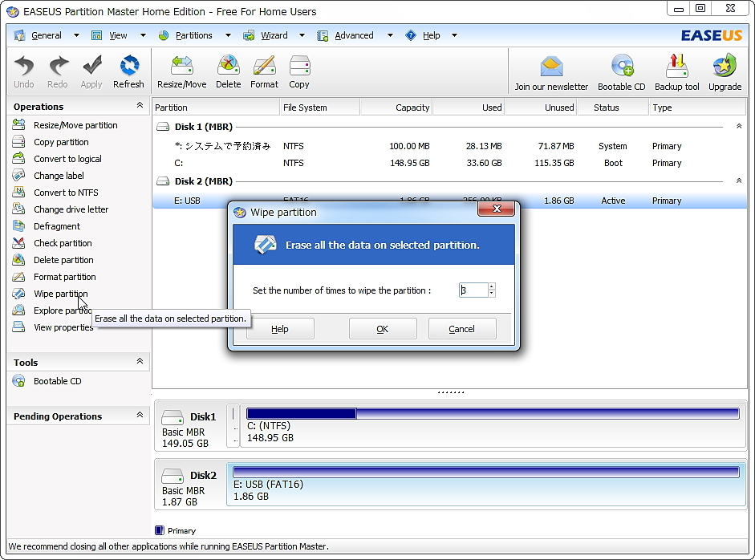755x560 pixels.
Task: Click the wipe times number field
Action: [473, 290]
